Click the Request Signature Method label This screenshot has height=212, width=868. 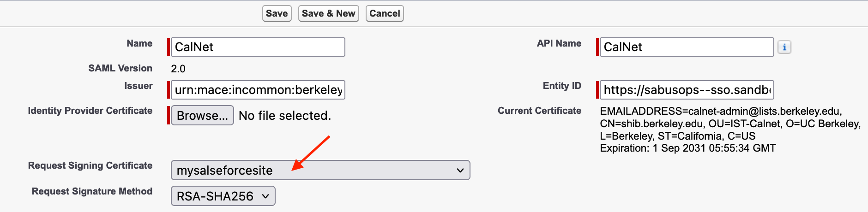click(x=92, y=191)
